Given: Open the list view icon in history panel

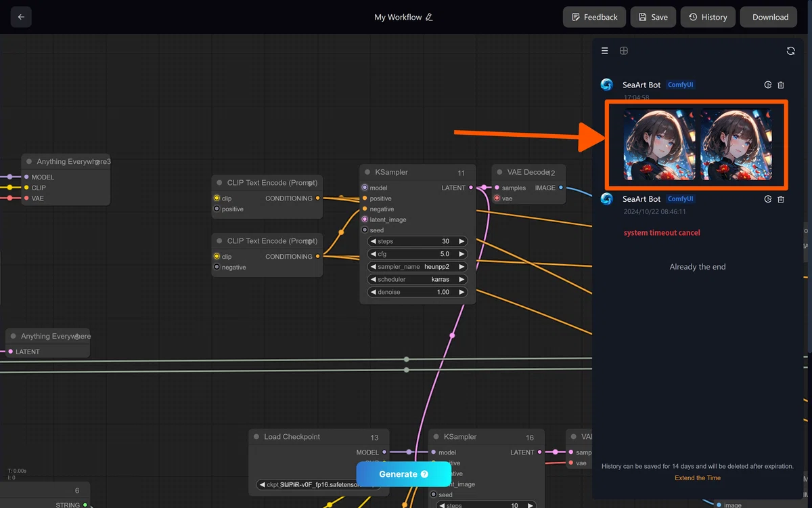Looking at the screenshot, I should pyautogui.click(x=605, y=51).
